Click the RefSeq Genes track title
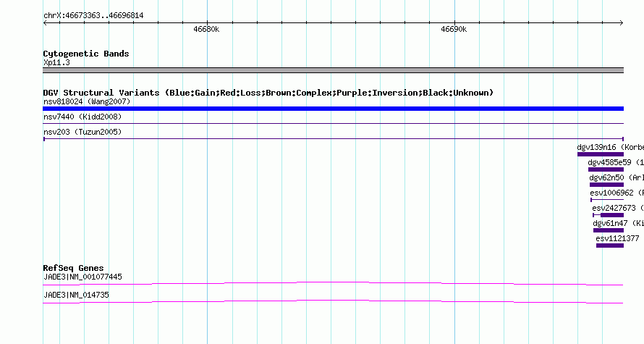Viewport: 644px width, 344px height. click(x=73, y=268)
